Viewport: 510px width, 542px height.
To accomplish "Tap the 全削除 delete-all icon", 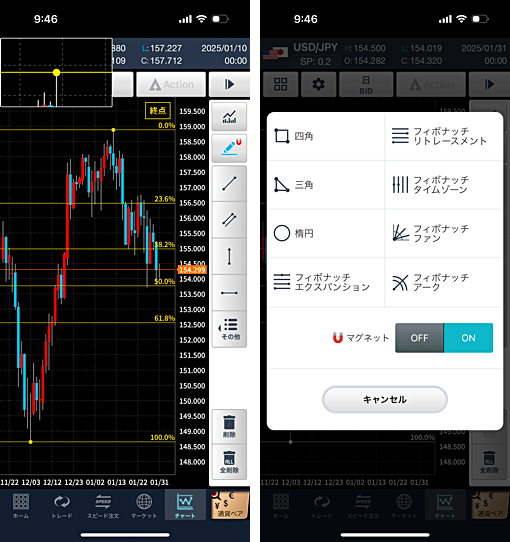I will [x=229, y=462].
